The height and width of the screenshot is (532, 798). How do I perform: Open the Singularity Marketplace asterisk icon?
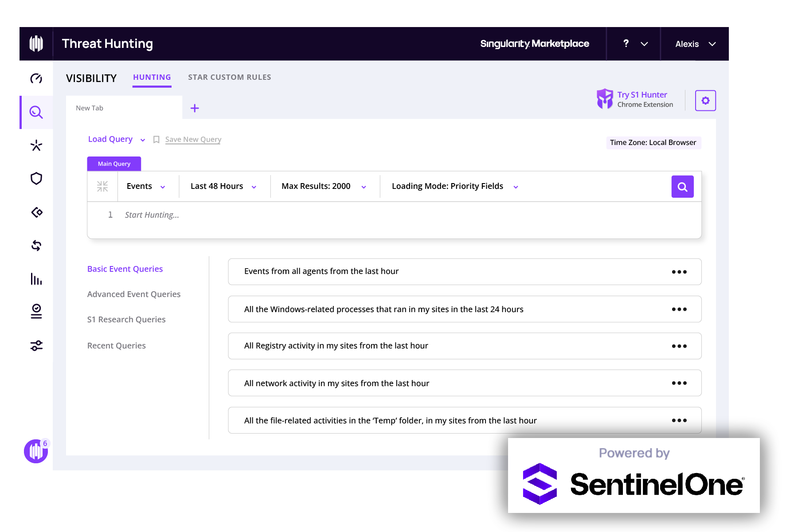[x=36, y=145]
